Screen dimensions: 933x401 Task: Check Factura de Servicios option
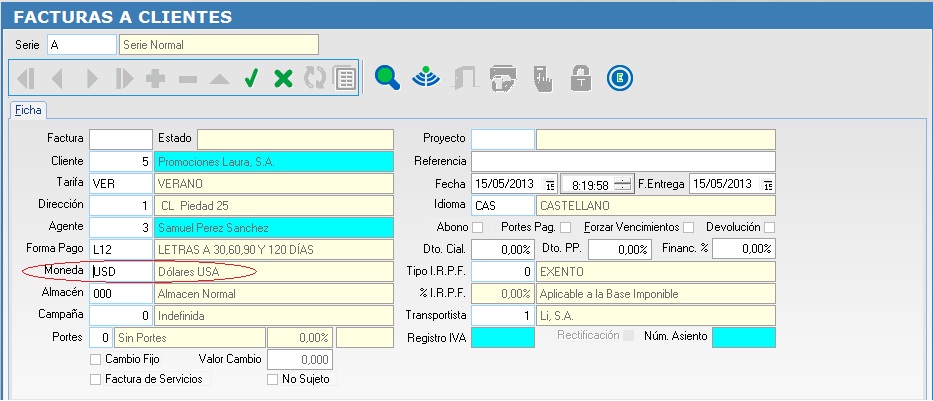95,380
